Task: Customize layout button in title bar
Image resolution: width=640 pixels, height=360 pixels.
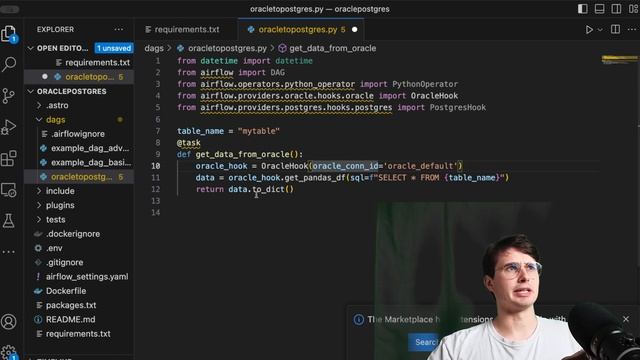Action: point(633,9)
